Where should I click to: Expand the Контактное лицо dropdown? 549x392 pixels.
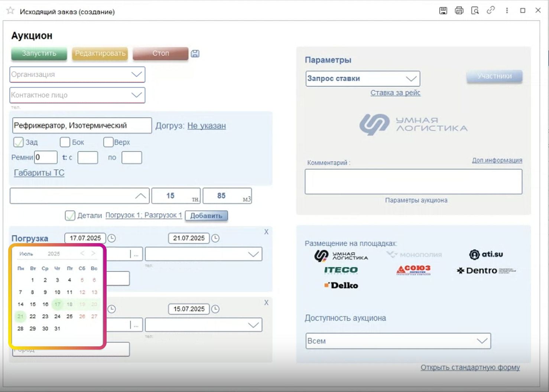(x=137, y=95)
